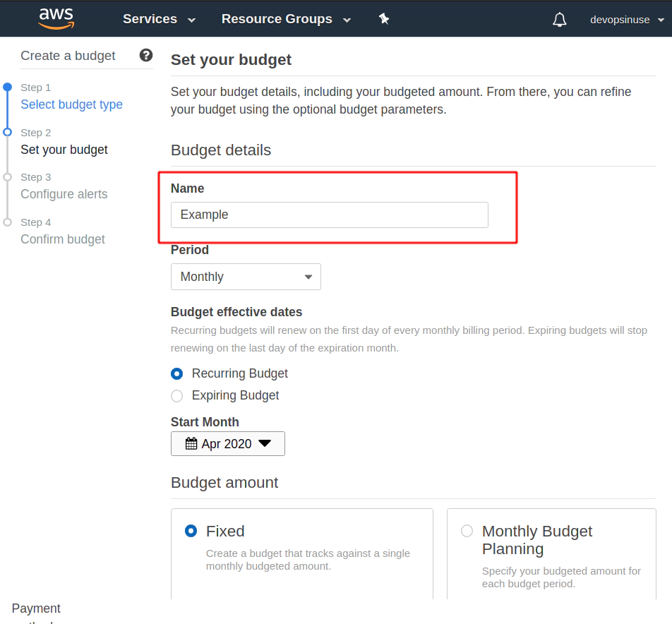
Task: Click the Step 1 progress circle
Action: 7,87
